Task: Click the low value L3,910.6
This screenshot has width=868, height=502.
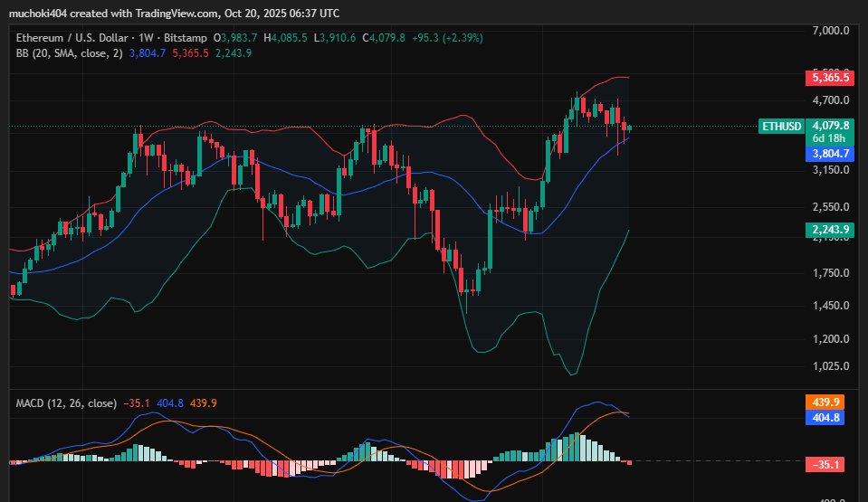Action: 335,38
